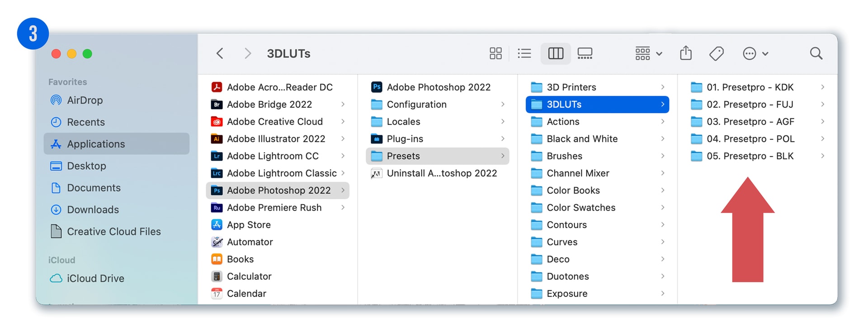
Task: Open the Deco folder
Action: [x=598, y=259]
